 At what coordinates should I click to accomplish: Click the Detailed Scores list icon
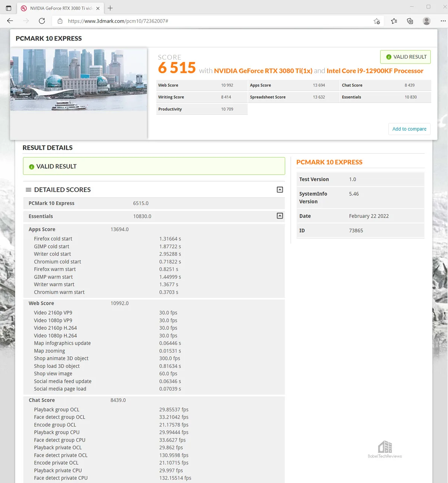(x=28, y=190)
